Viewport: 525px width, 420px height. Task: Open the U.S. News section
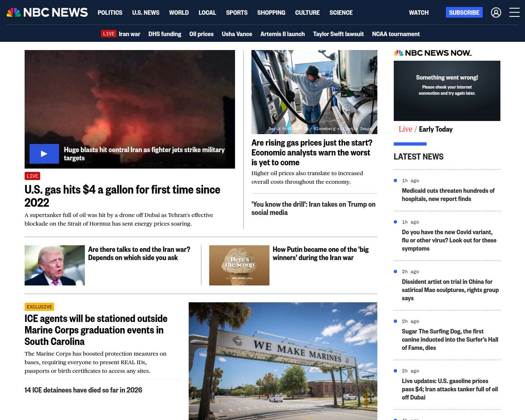146,13
